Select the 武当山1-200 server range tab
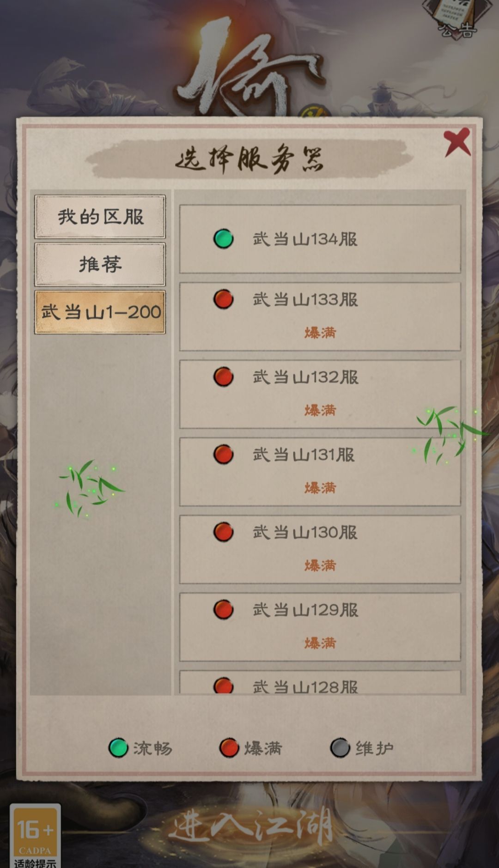The height and width of the screenshot is (868, 499). (x=100, y=312)
